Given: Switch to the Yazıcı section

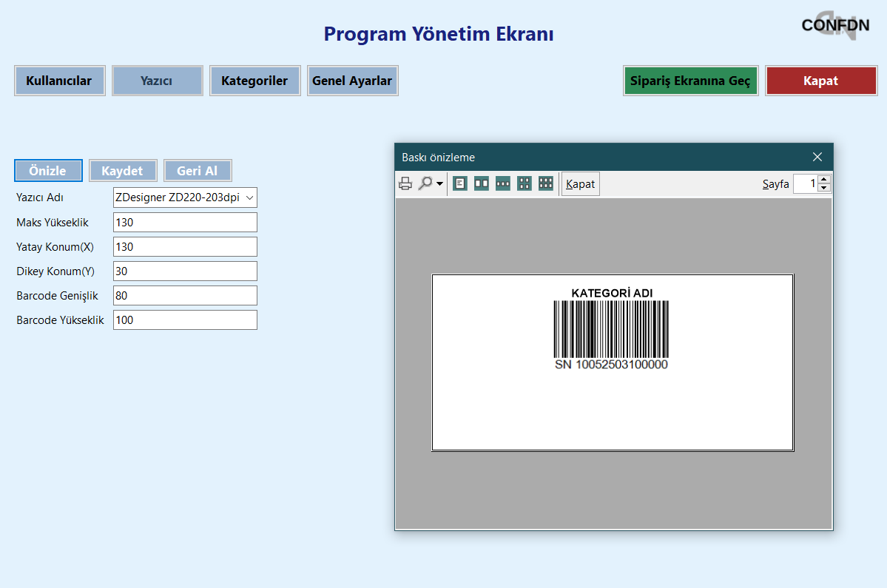Looking at the screenshot, I should (x=157, y=81).
